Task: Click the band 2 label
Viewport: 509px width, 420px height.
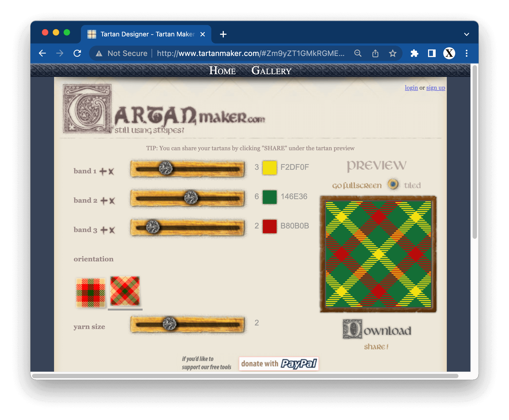Action: [85, 200]
